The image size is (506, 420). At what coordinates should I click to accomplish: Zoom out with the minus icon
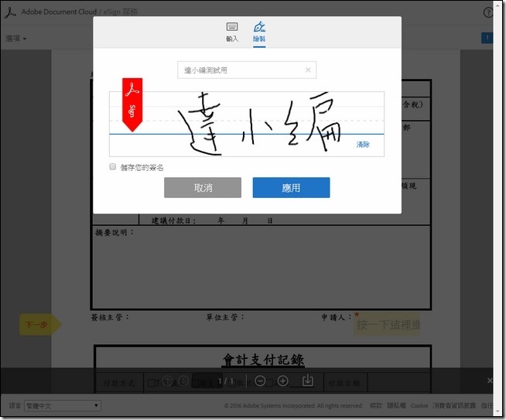tap(260, 381)
